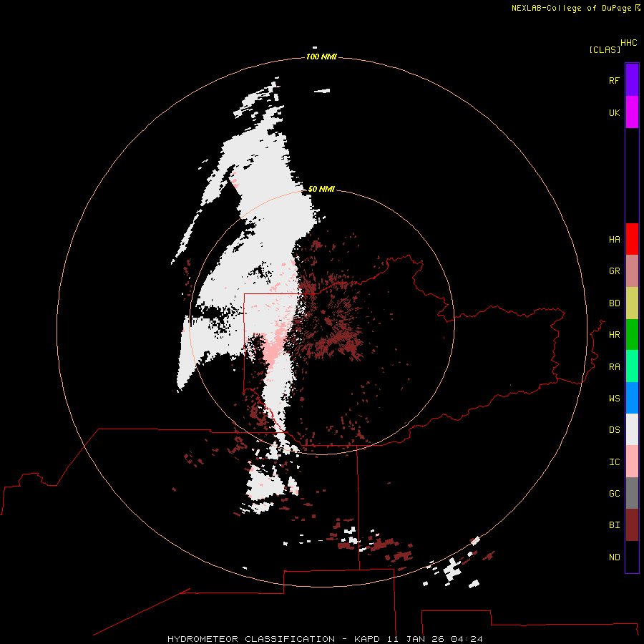Select the GR dusty pink swatch

click(632, 271)
